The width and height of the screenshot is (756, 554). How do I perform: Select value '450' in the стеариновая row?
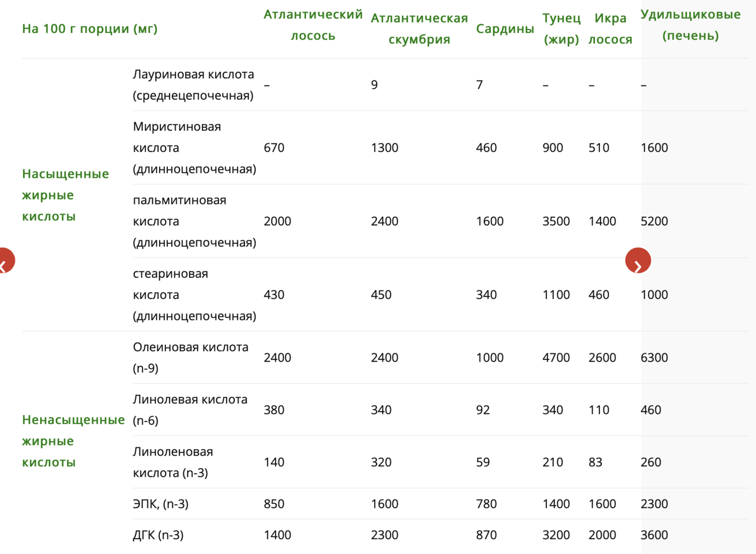(381, 295)
